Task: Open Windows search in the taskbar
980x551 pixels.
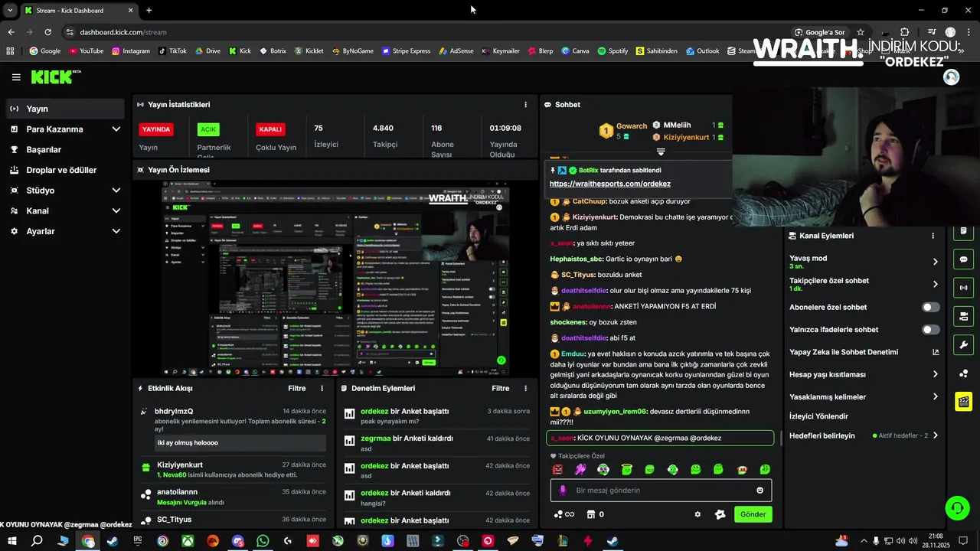Action: (x=37, y=541)
